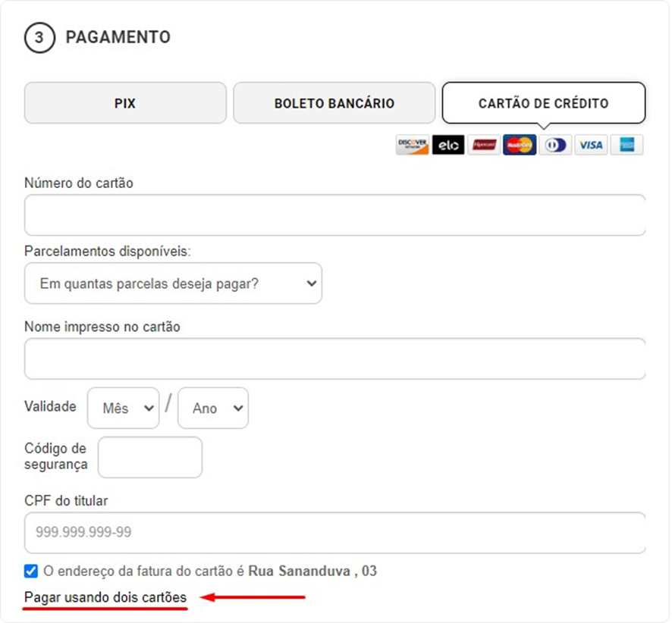Click the Hipercard brand icon

click(484, 145)
